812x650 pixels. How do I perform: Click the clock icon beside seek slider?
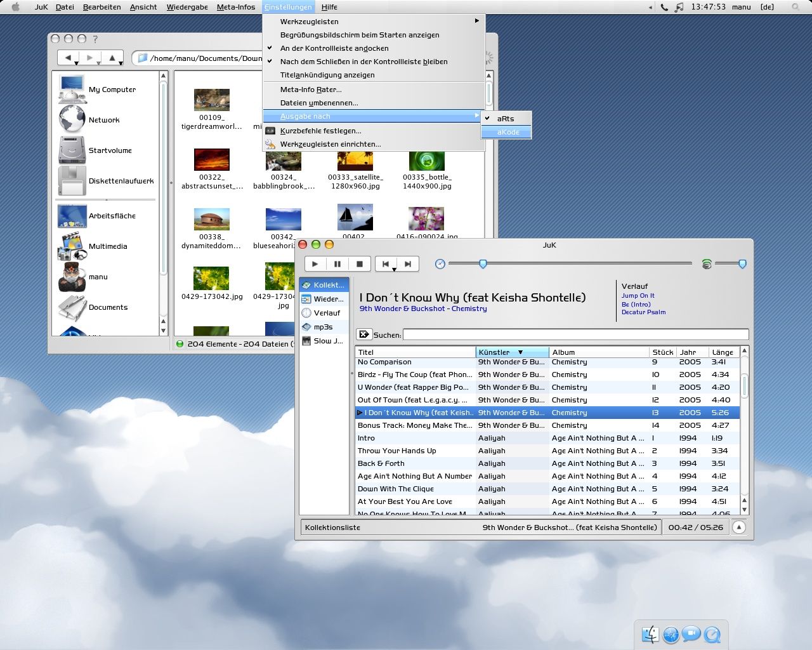pos(440,264)
